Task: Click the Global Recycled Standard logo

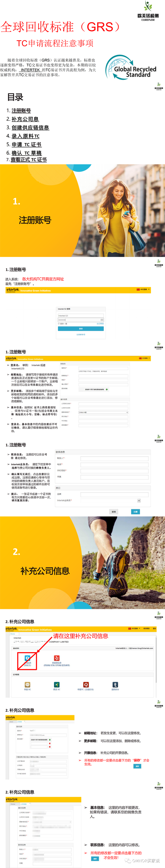Action: [x=131, y=68]
